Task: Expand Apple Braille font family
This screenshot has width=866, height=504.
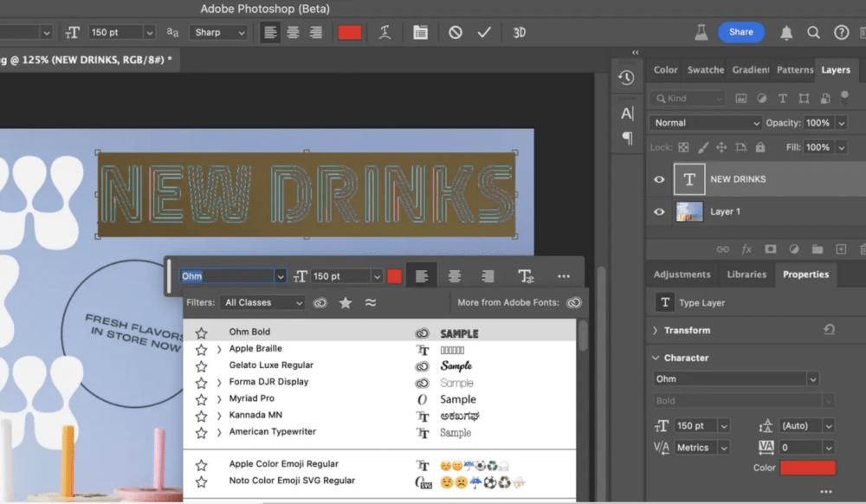Action: point(219,350)
